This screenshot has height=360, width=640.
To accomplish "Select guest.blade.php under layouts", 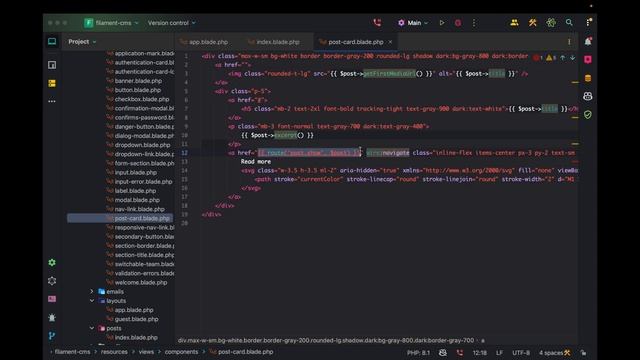I will (136, 319).
